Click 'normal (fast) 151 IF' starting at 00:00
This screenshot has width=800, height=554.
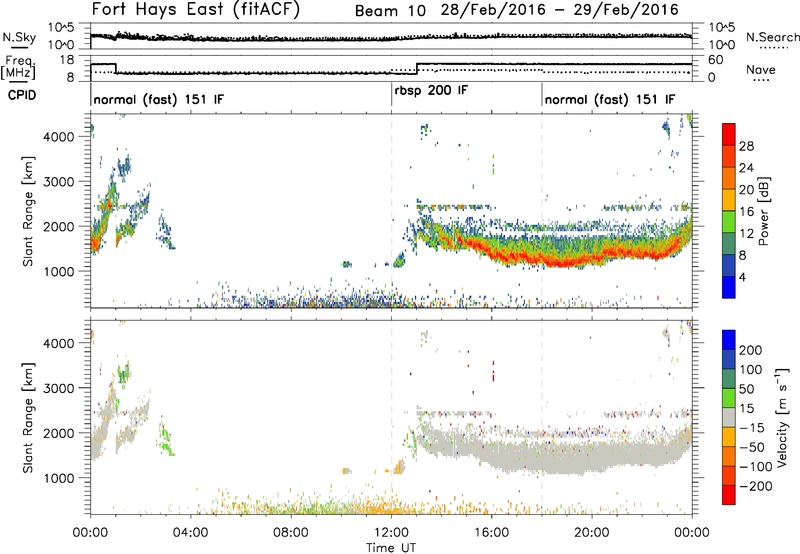pos(159,99)
